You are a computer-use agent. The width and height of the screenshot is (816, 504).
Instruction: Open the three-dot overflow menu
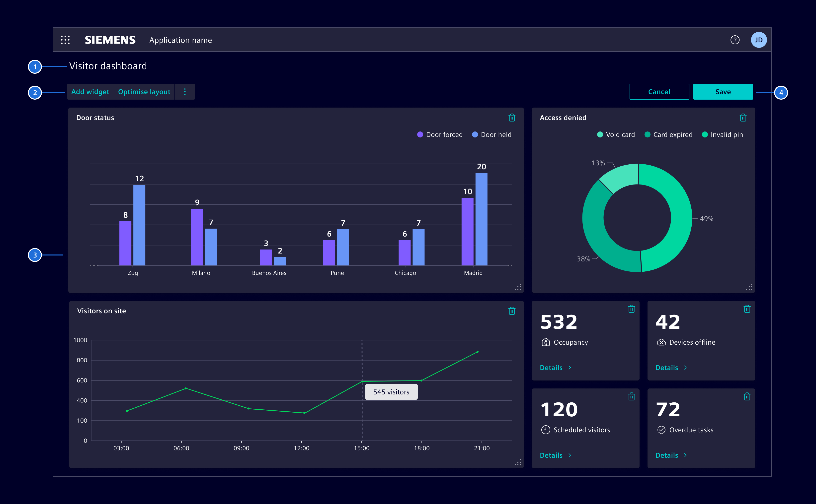click(x=185, y=92)
